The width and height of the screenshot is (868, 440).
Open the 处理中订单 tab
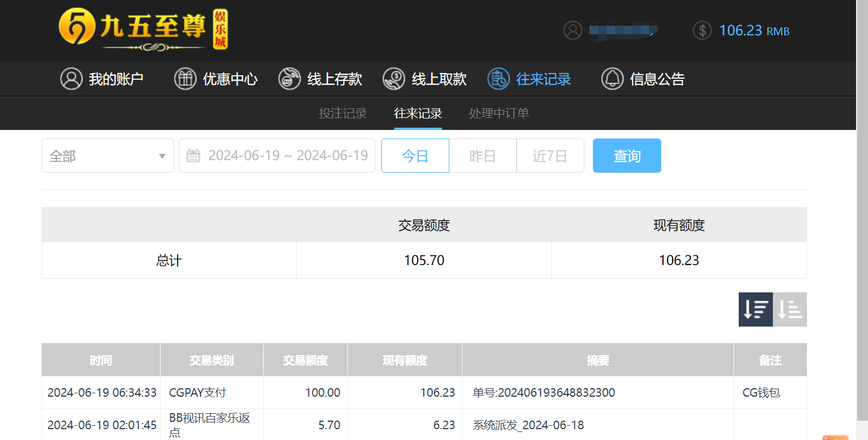(x=499, y=113)
